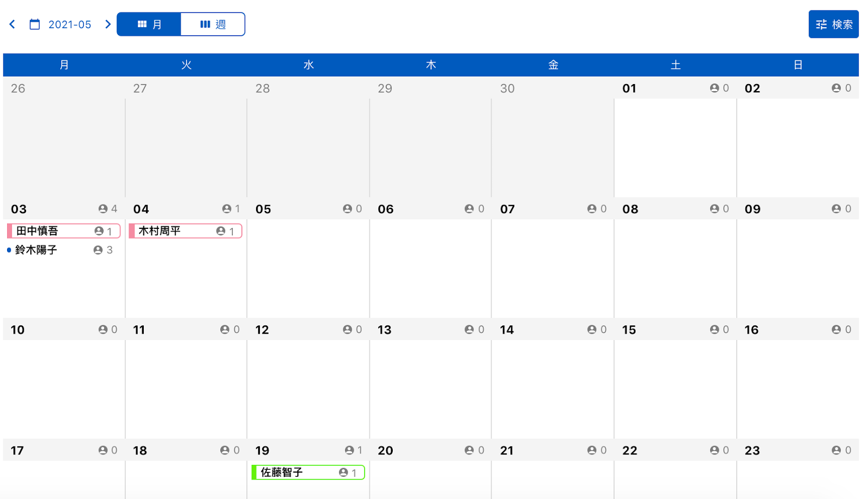This screenshot has width=868, height=499.
Task: Click person count icon for day 09
Action: click(837, 209)
